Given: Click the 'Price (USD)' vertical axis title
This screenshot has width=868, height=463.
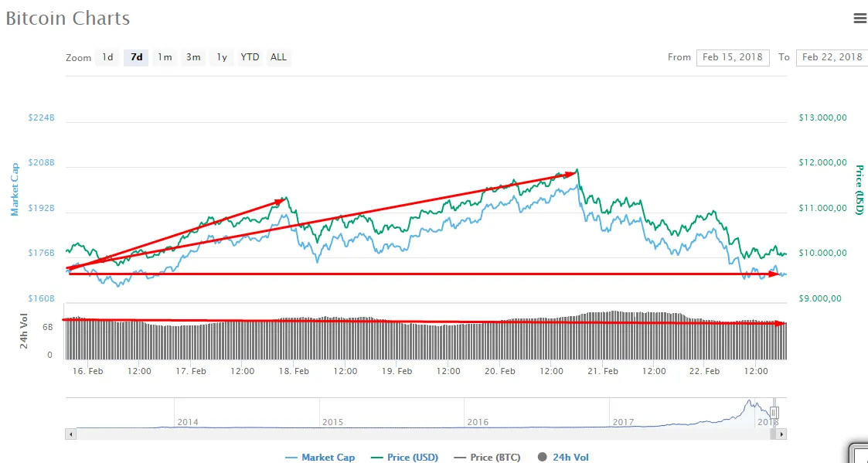Looking at the screenshot, I should [859, 190].
